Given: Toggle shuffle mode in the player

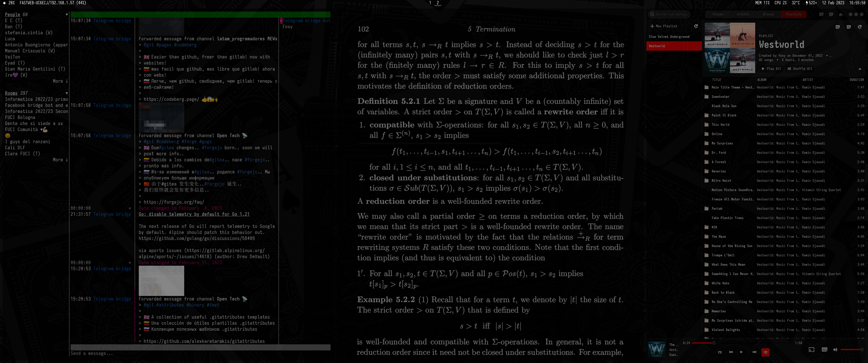Looking at the screenshot, I should pos(765,352).
